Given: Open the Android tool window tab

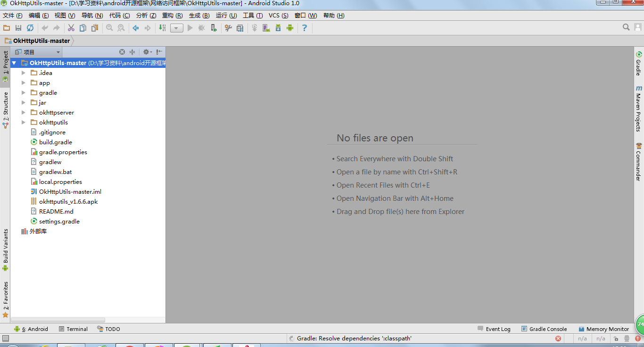Looking at the screenshot, I should 31,329.
